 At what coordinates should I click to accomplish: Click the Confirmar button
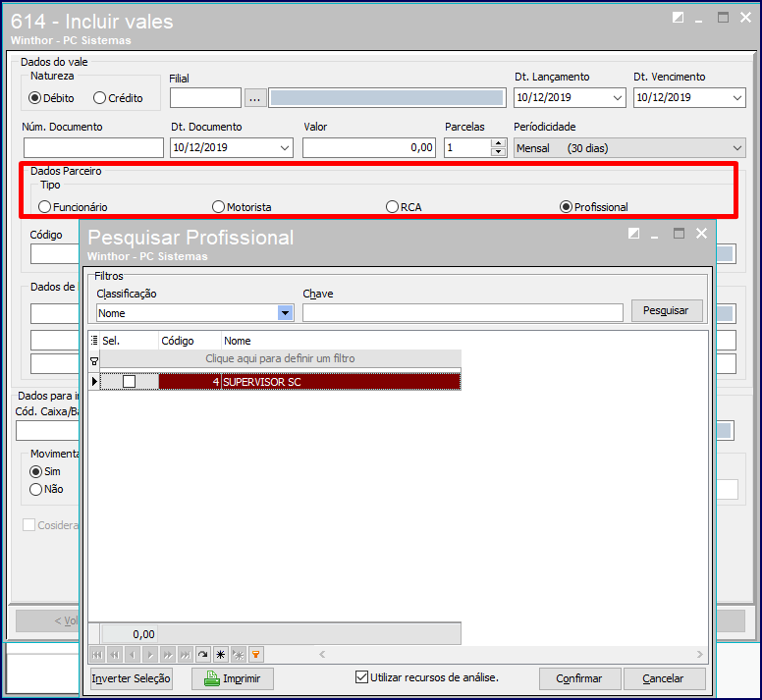click(579, 678)
